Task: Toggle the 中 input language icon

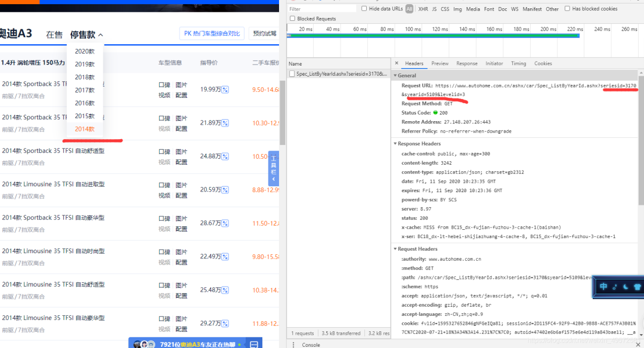Action: 603,287
